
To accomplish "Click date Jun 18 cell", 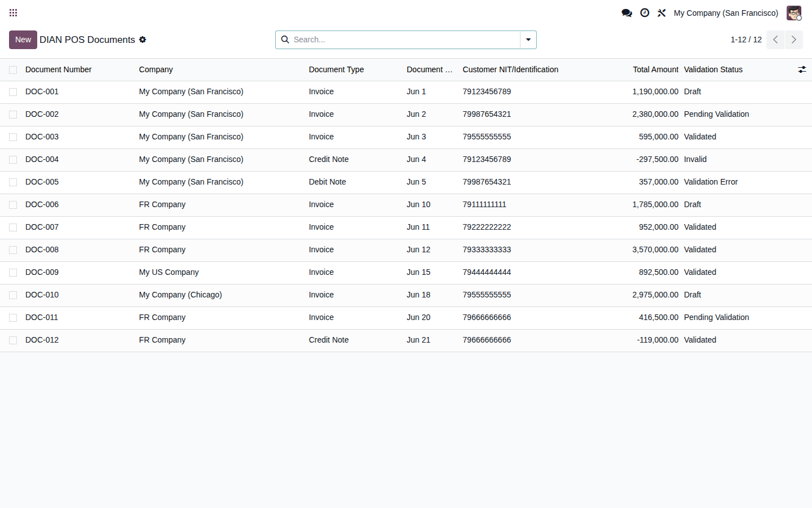I will pyautogui.click(x=418, y=295).
